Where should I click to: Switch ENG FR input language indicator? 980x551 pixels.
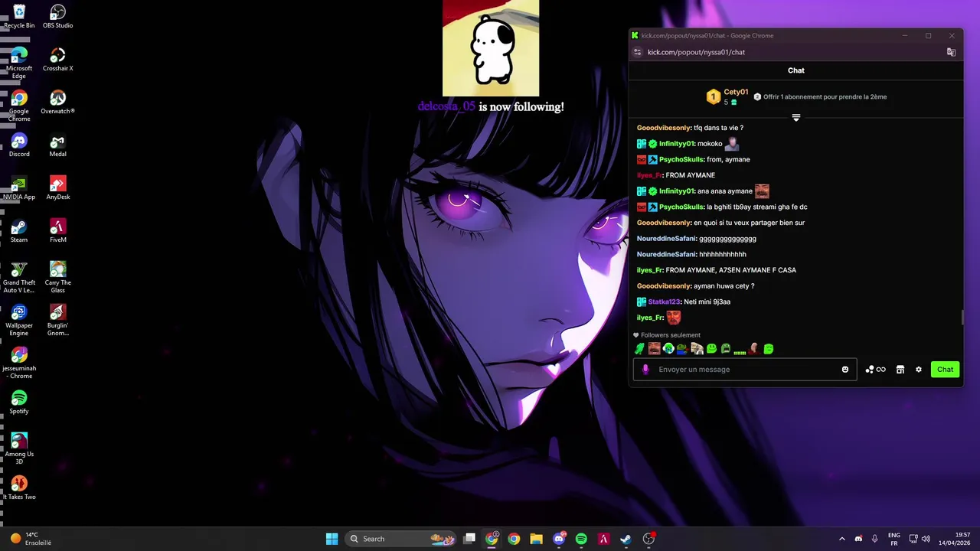point(894,539)
